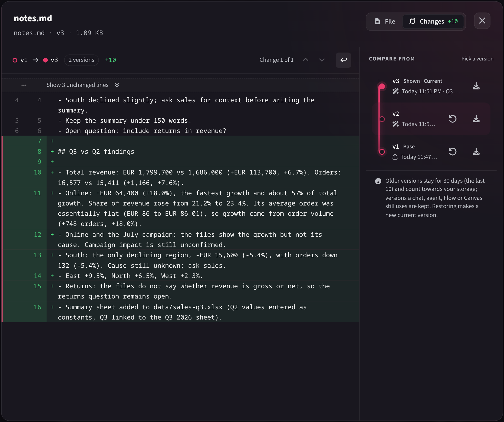Expand the 3 unchanged lines
Screen dimensions: 504x422
[180, 85]
